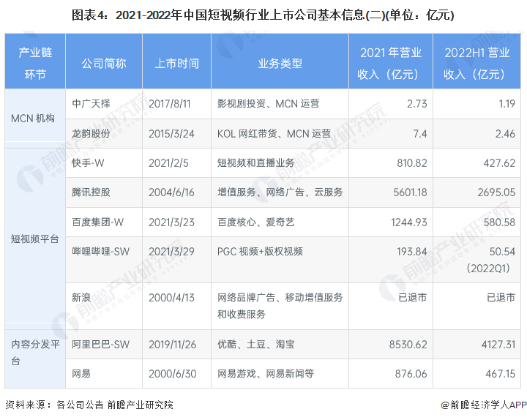Viewport: 527px width, 420px height.
Task: Select the 2021年营业收入 column header
Action: click(391, 63)
